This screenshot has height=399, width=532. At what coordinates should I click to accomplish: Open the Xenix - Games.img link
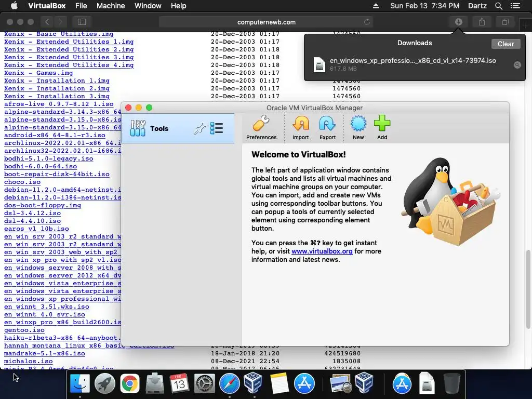[38, 73]
